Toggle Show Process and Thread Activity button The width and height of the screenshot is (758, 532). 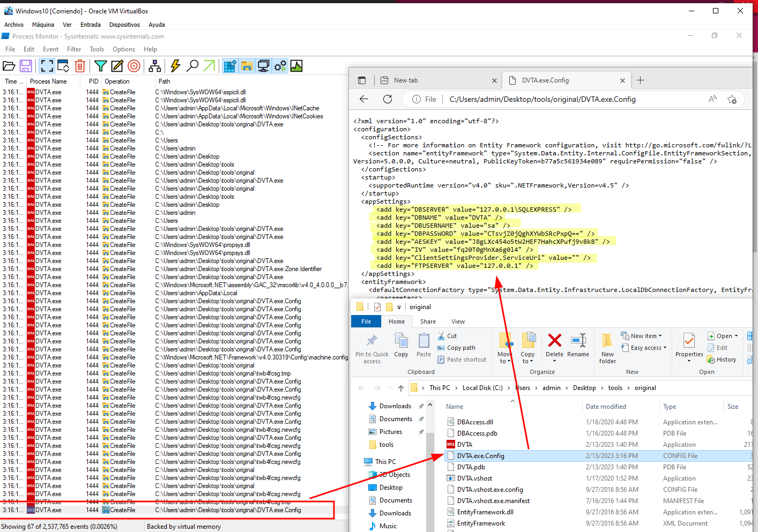[x=280, y=66]
